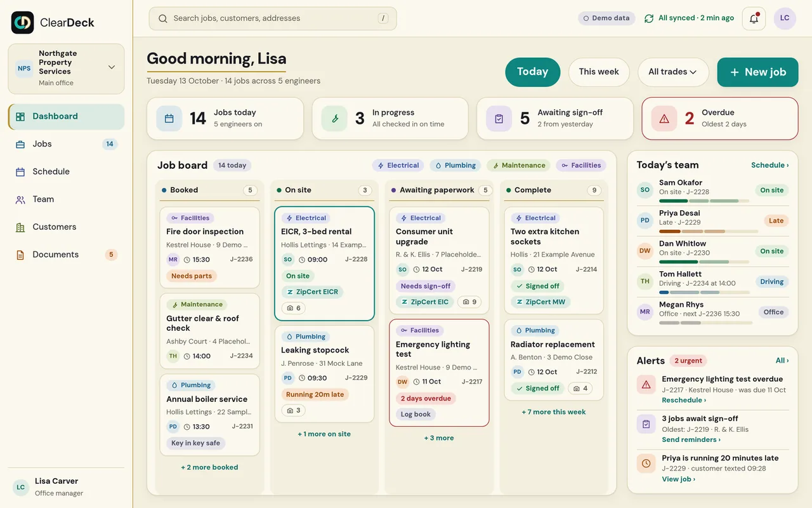
Task: Open Documents in the sidebar
Action: (x=66, y=255)
